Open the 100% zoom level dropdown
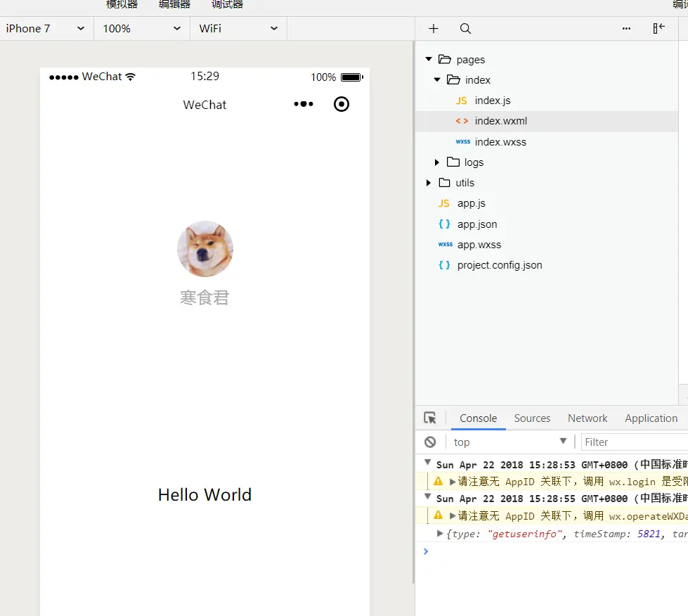The image size is (688, 616). point(142,29)
